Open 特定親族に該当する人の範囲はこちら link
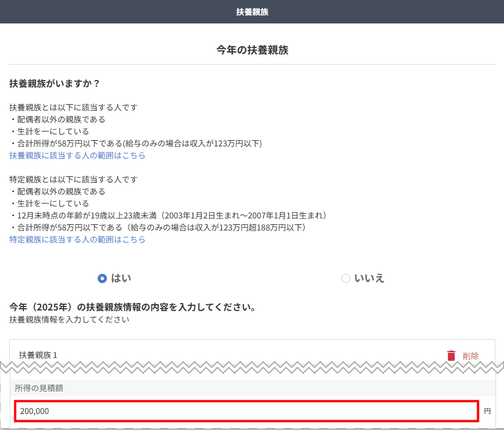Image resolution: width=504 pixels, height=430 pixels. point(77,240)
